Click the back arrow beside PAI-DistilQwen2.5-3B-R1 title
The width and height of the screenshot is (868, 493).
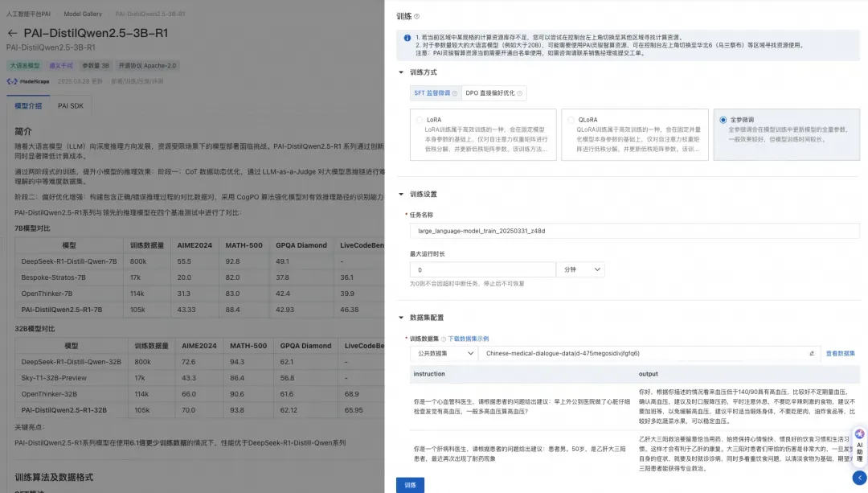click(x=12, y=33)
